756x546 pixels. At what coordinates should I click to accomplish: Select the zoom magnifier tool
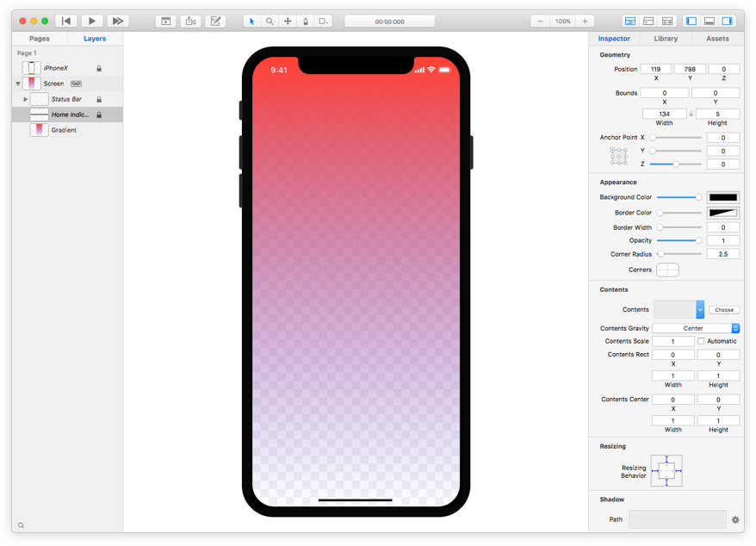pos(270,22)
